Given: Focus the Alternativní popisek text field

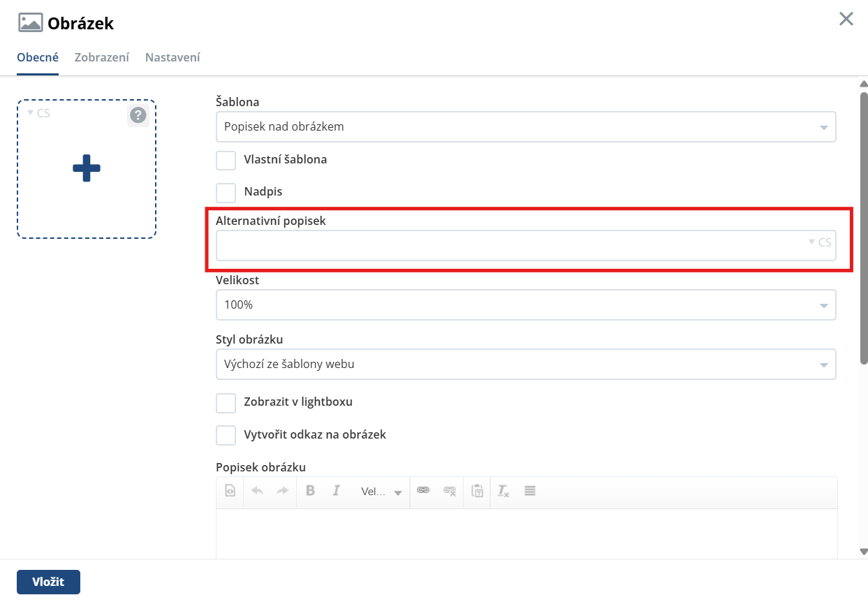Looking at the screenshot, I should (526, 246).
